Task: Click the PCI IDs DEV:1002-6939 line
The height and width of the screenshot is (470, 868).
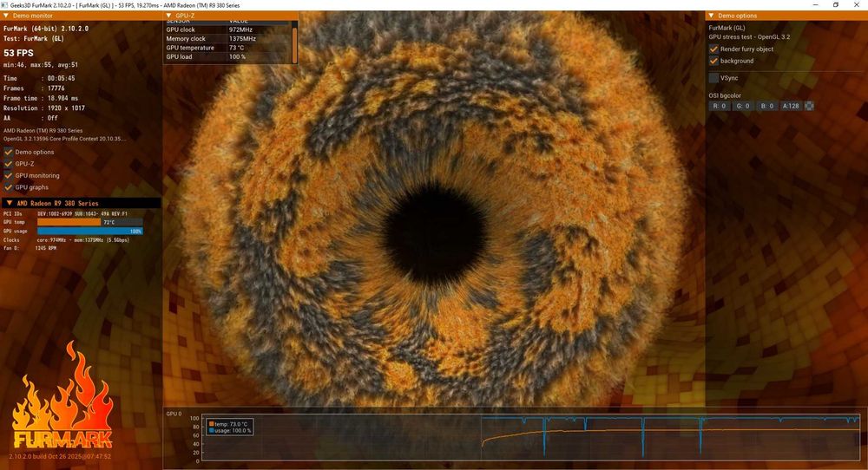Action: (65, 212)
